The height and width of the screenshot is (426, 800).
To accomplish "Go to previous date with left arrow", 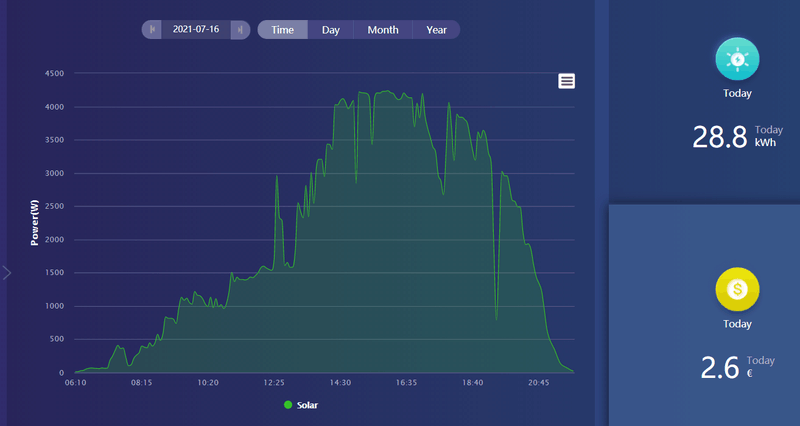I will 152,30.
